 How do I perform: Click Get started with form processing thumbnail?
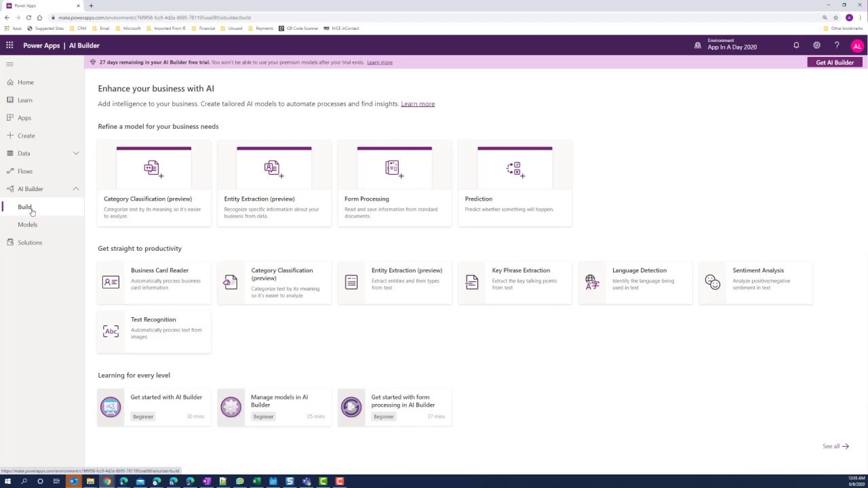(351, 407)
